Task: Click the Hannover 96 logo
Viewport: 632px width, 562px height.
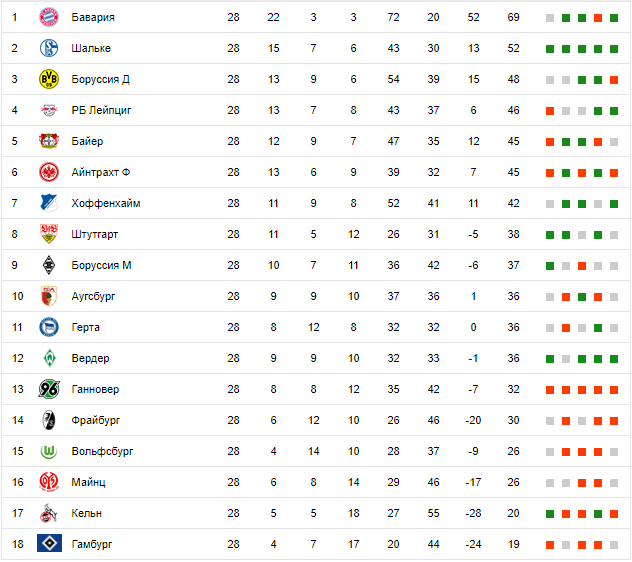Action: [x=48, y=389]
